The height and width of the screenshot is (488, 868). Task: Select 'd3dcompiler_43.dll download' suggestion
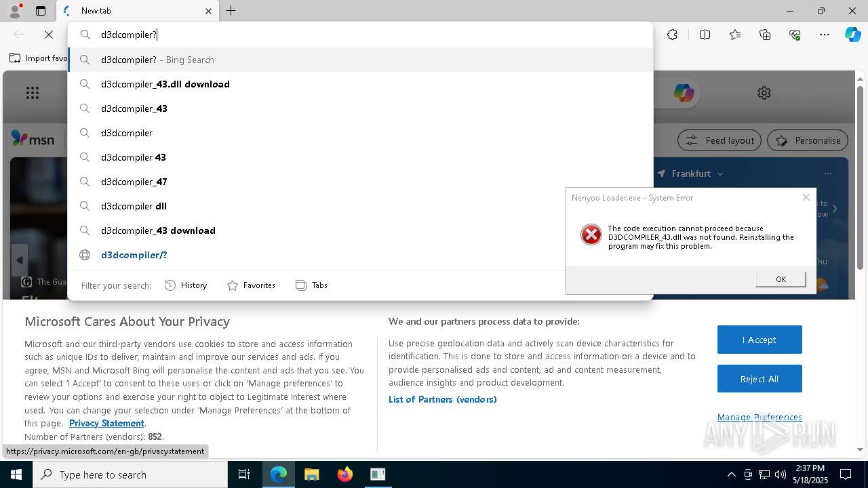coord(360,84)
